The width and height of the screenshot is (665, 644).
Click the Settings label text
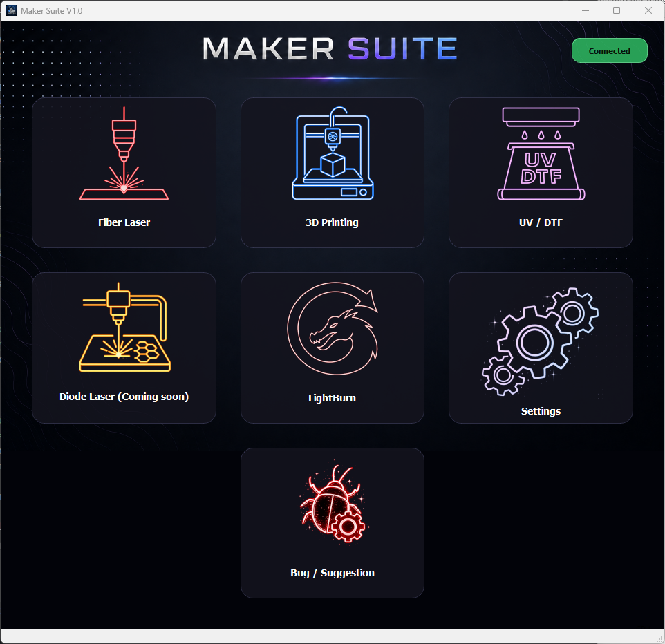(x=541, y=411)
